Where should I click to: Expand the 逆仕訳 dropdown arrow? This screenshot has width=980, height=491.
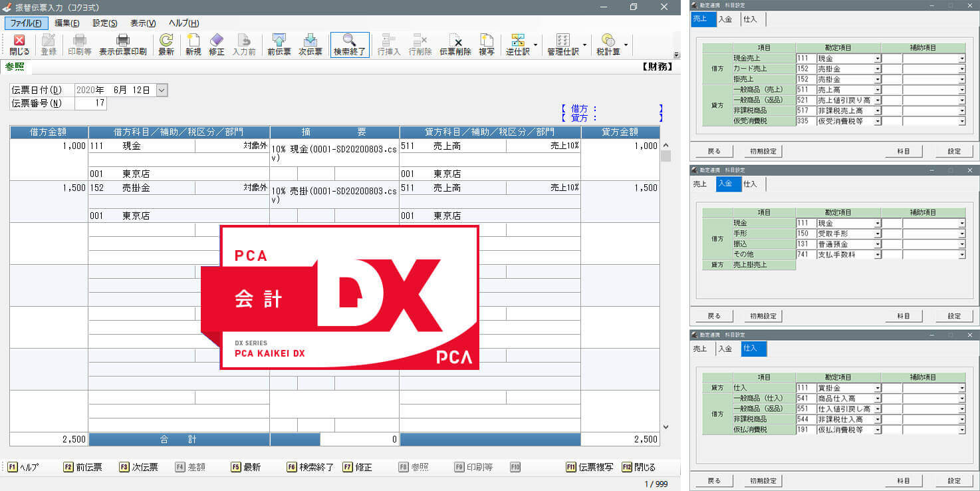536,45
